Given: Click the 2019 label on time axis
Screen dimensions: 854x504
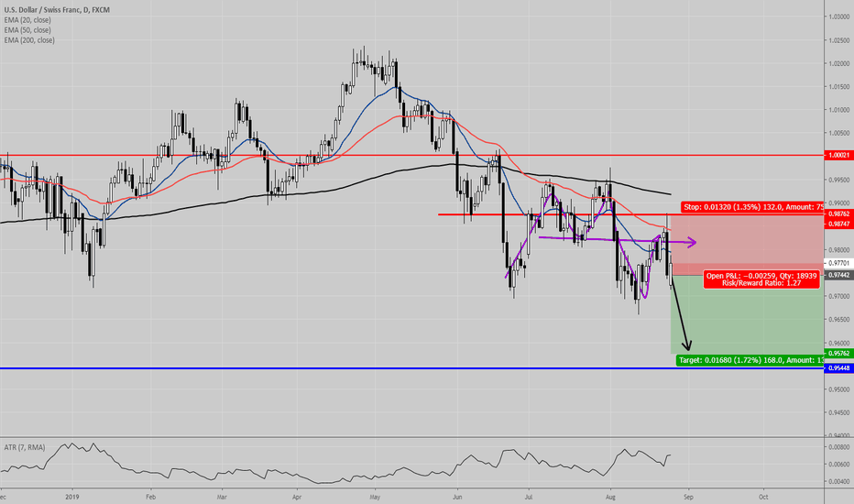Looking at the screenshot, I should click(x=71, y=497).
